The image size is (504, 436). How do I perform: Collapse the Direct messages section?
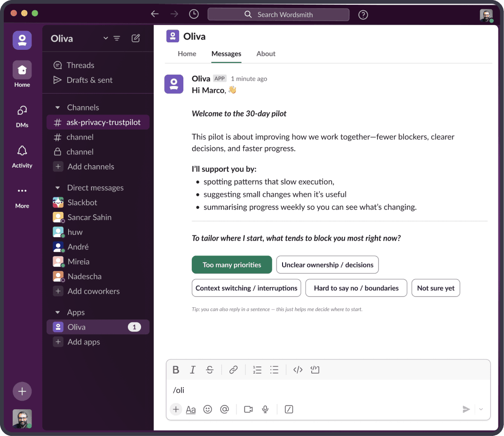pos(58,188)
